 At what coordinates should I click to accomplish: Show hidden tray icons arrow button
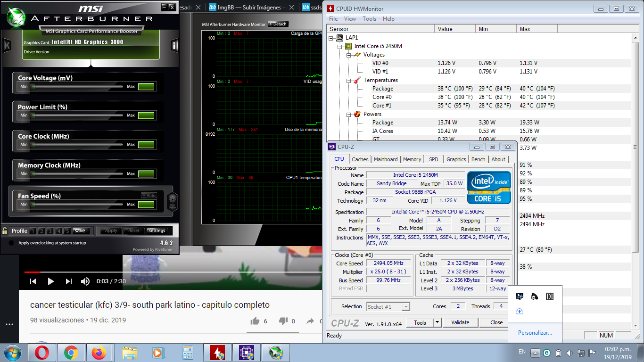[x=535, y=353]
